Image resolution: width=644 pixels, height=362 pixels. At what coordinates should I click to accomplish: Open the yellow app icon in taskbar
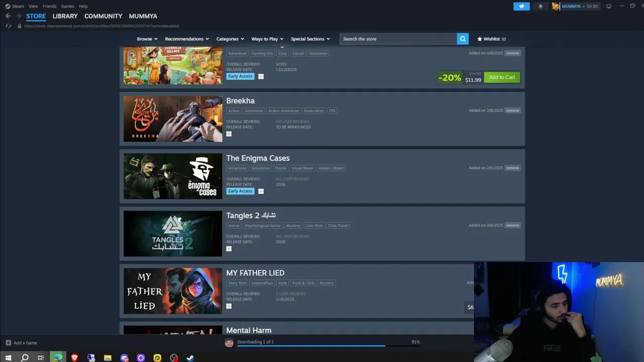point(157,358)
